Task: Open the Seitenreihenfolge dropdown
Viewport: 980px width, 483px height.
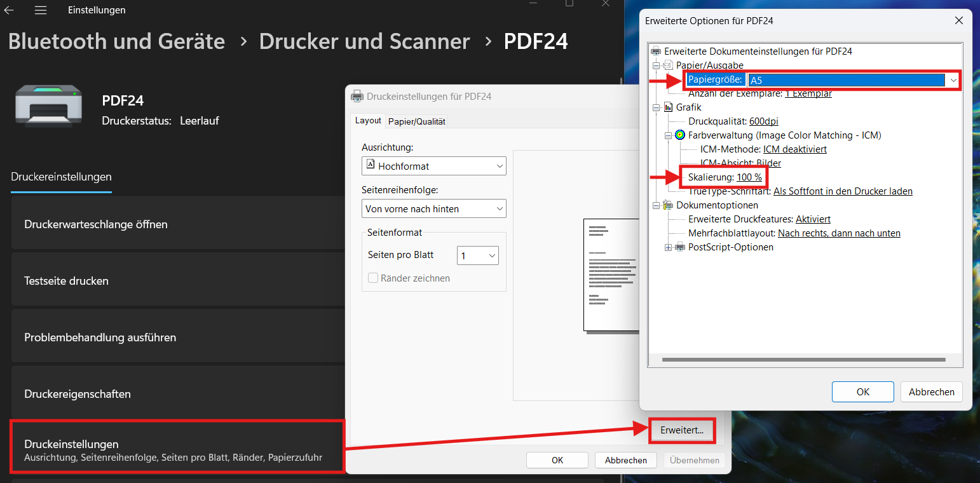Action: (x=433, y=208)
